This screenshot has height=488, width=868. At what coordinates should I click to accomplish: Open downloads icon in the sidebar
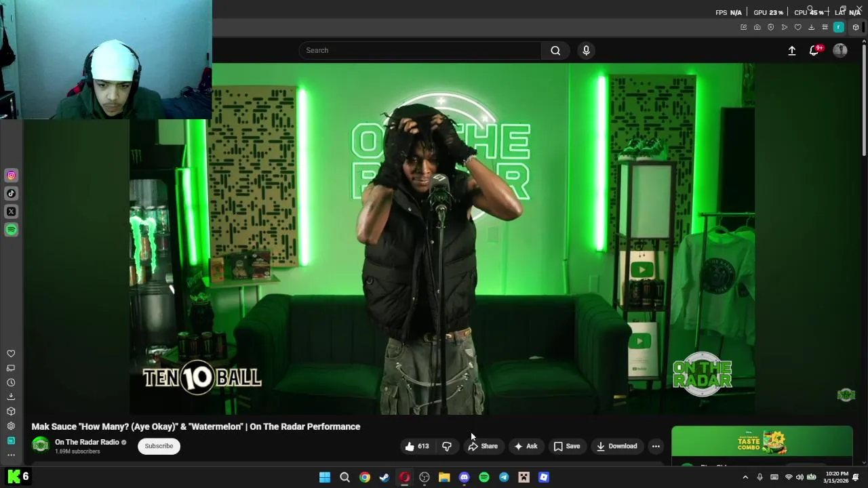(11, 396)
